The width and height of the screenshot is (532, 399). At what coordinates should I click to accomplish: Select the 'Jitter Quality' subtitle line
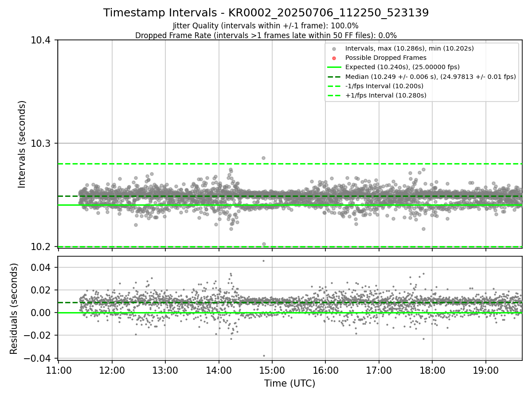[x=266, y=26]
